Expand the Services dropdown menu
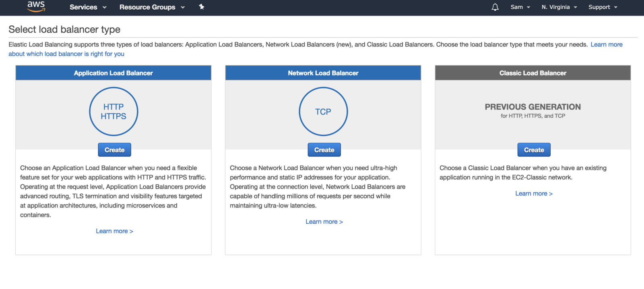644x289 pixels. coord(88,7)
